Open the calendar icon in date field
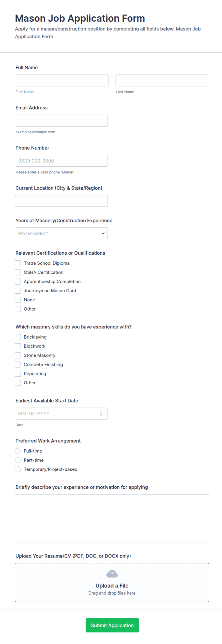222x644 pixels. point(102,413)
